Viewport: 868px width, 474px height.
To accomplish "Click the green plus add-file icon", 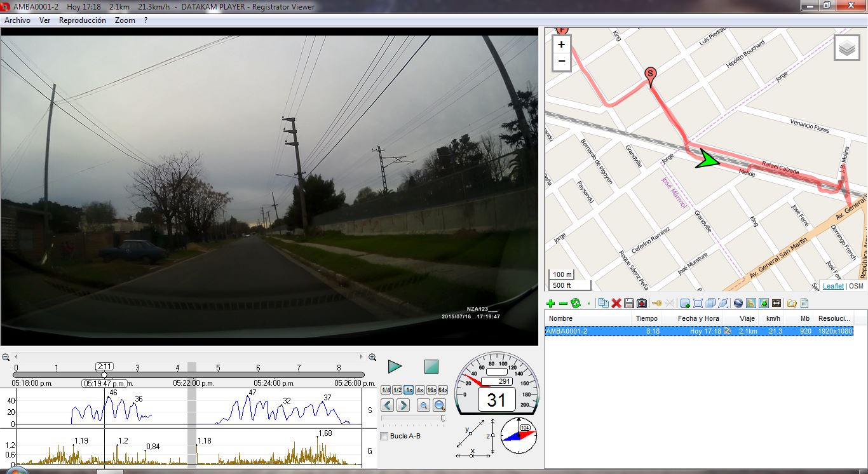I will tap(551, 304).
